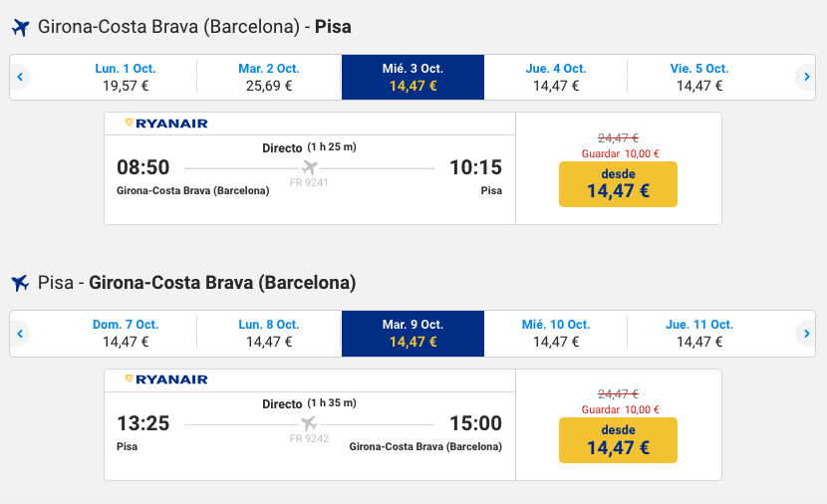Choose Lun. 8 Oct. return date
The height and width of the screenshot is (504, 827).
click(269, 334)
